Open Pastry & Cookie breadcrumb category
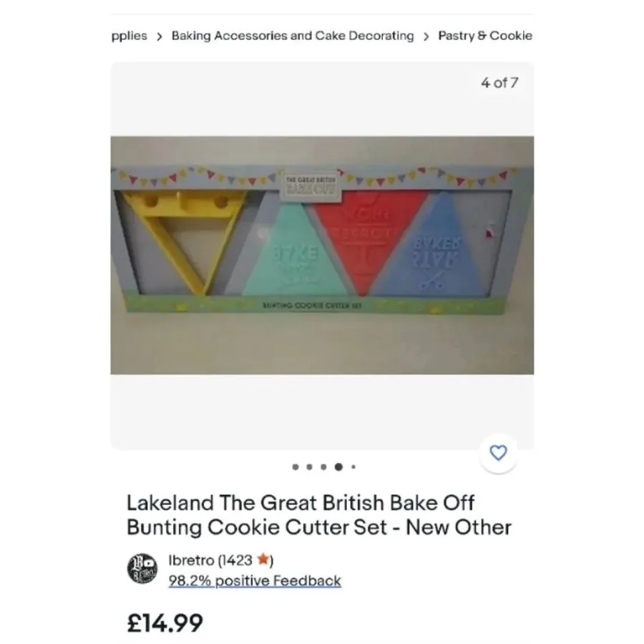 [485, 36]
